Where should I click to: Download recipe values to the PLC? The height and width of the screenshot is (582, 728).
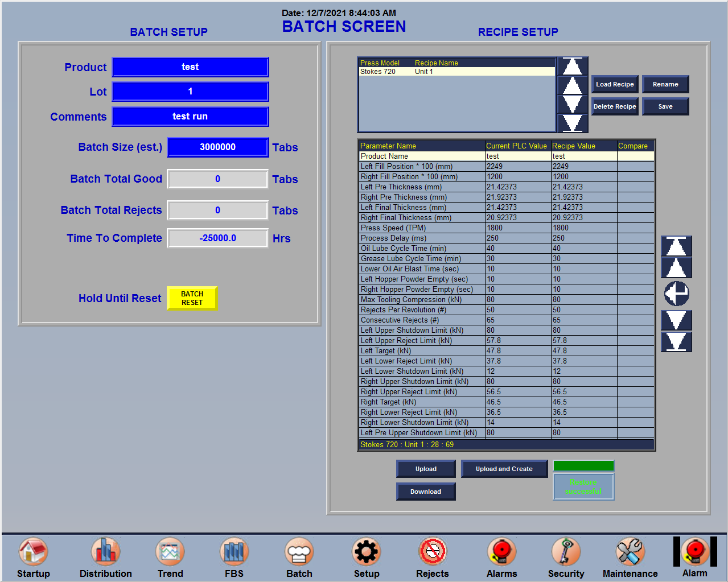(426, 491)
